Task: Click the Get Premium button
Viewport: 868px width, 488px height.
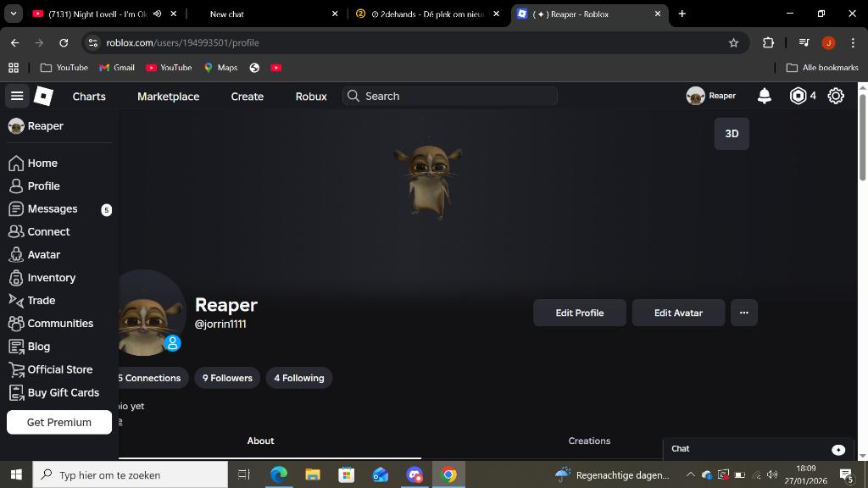Action: click(59, 422)
